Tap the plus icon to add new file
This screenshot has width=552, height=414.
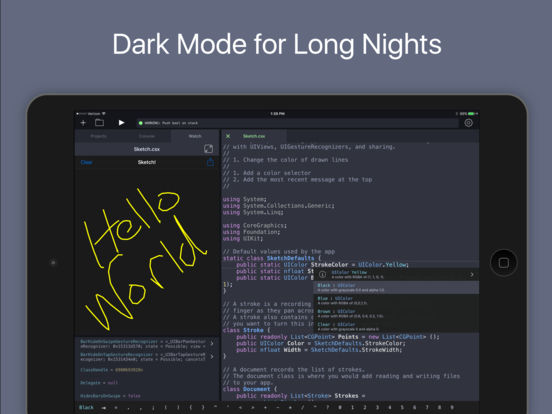tap(83, 123)
